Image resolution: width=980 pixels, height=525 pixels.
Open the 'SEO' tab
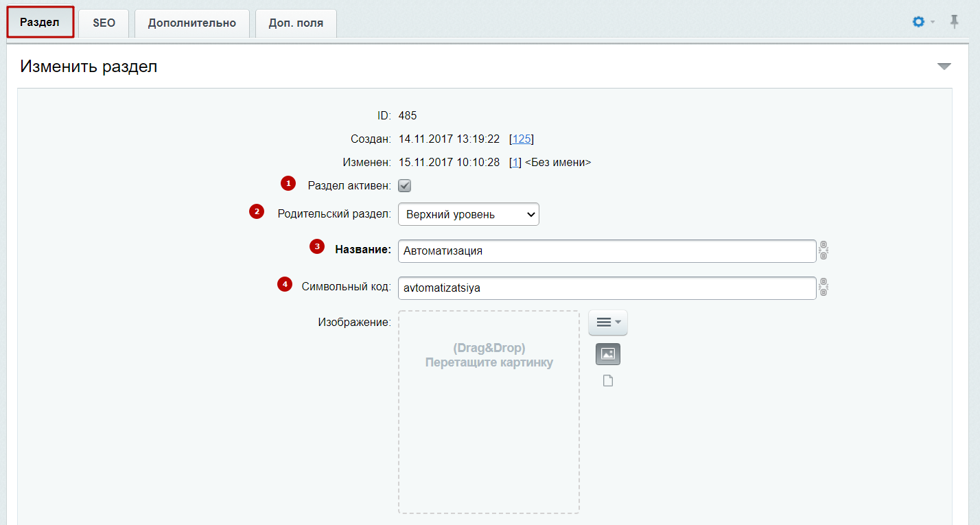point(104,23)
